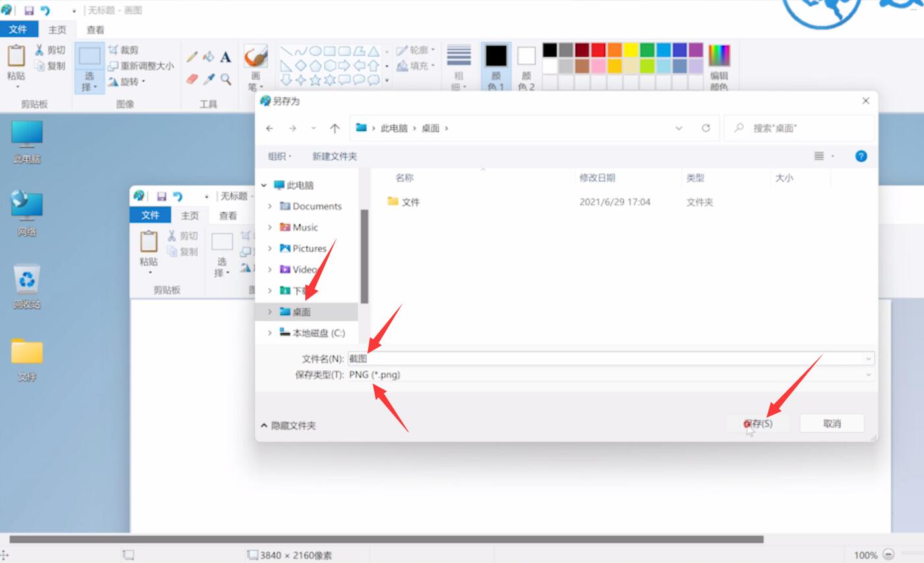Viewport: 924px width, 563px height.
Task: Click the 粘贴 clipboard icon
Action: click(x=16, y=56)
